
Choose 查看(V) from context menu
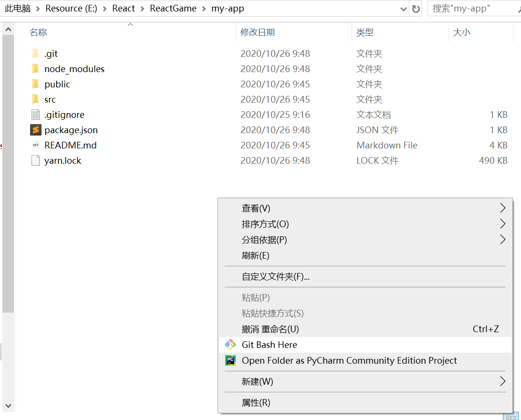point(365,208)
